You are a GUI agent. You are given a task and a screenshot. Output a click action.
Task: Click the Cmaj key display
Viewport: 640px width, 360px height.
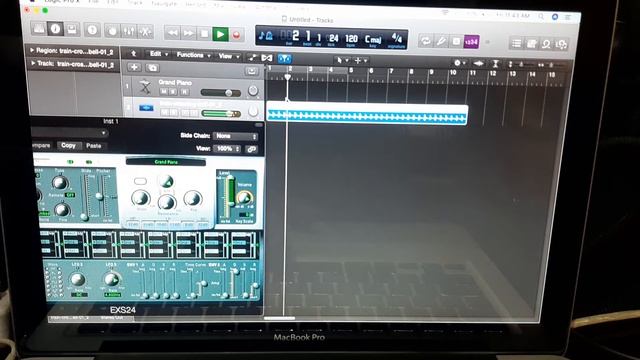tap(373, 40)
